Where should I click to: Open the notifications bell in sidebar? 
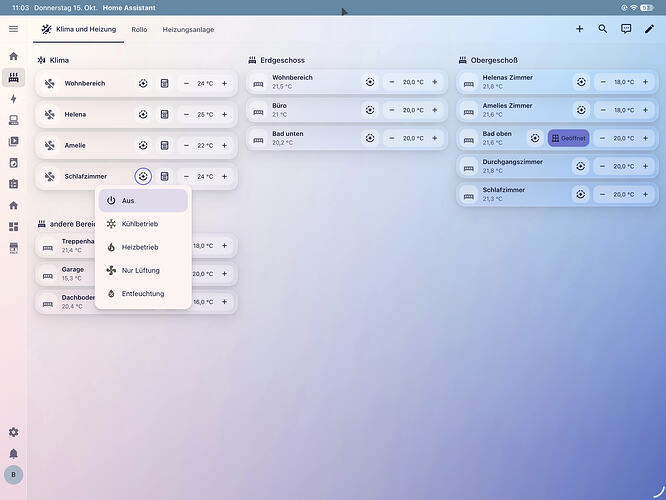[x=14, y=453]
